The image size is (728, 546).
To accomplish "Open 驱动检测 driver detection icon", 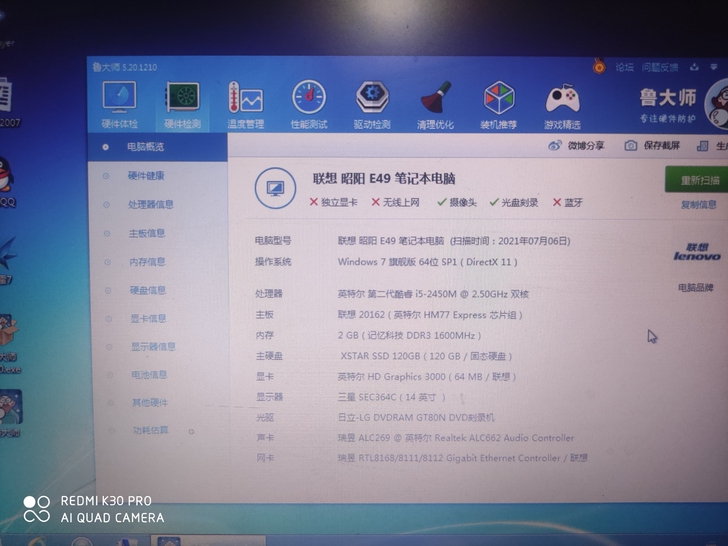I will [372, 104].
